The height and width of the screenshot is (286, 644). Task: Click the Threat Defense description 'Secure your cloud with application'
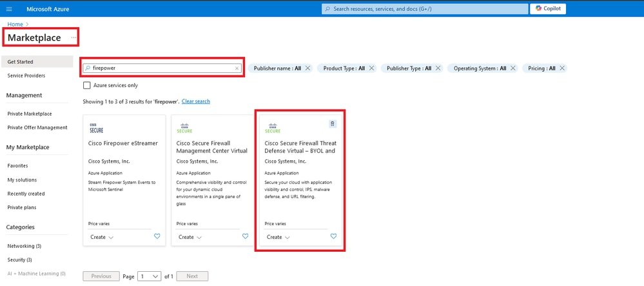click(298, 189)
